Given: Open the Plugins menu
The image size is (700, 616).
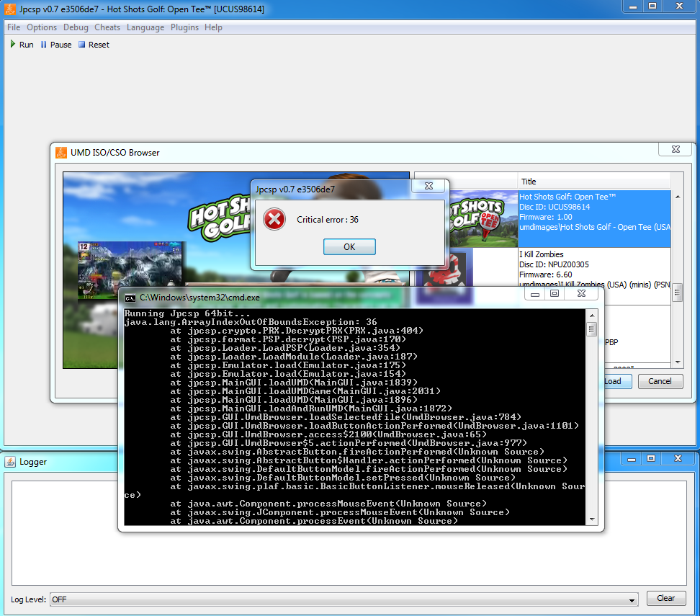Looking at the screenshot, I should 184,27.
